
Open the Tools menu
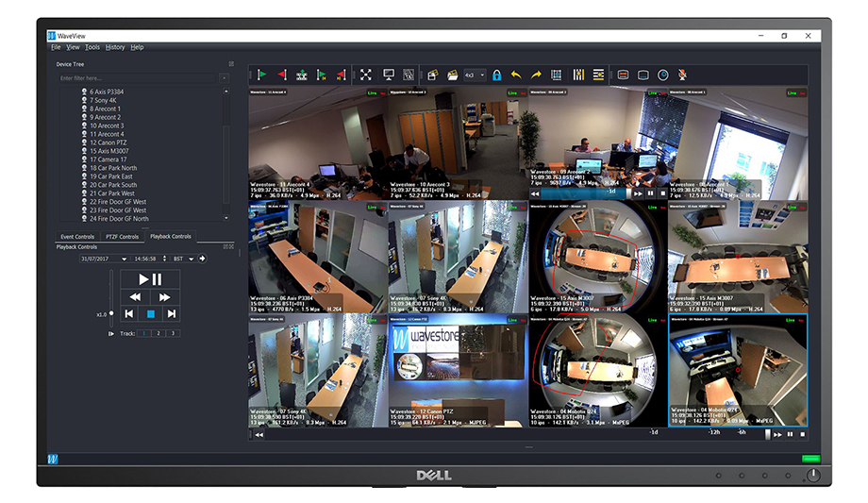tap(92, 47)
